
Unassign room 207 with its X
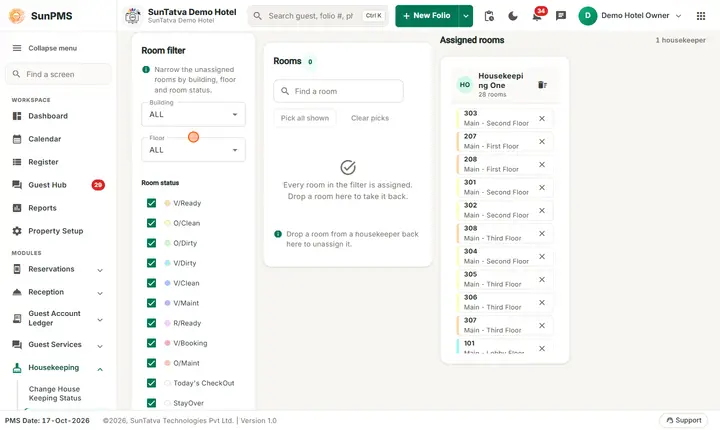pyautogui.click(x=542, y=141)
